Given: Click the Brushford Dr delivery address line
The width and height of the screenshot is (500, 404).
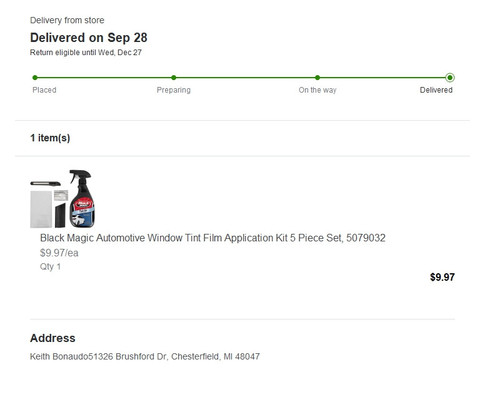Looking at the screenshot, I should coord(145,357).
